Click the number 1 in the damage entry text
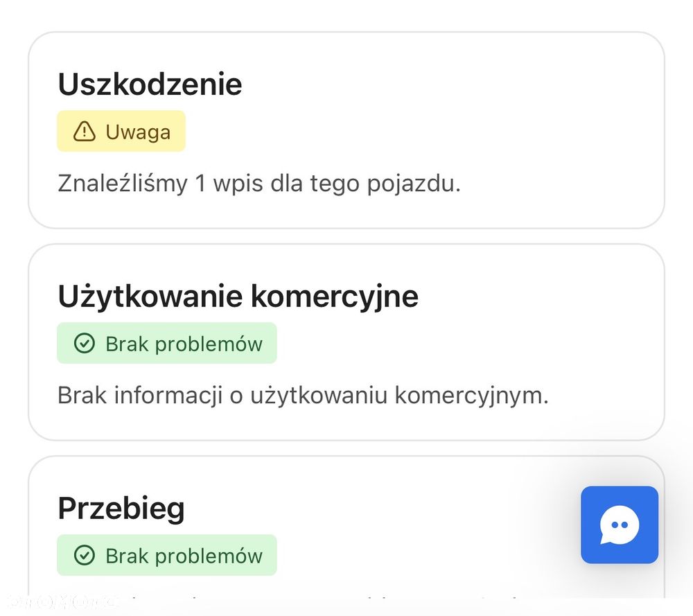The image size is (693, 616). point(200,184)
